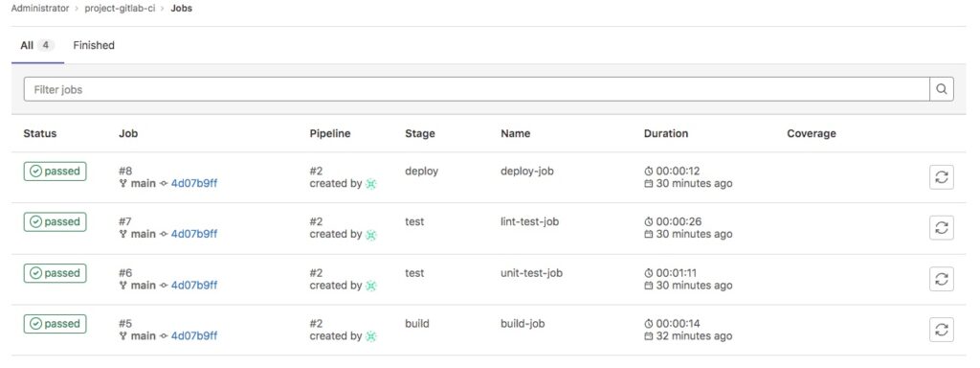The image size is (980, 368).
Task: Open job #5 link
Action: pos(125,324)
